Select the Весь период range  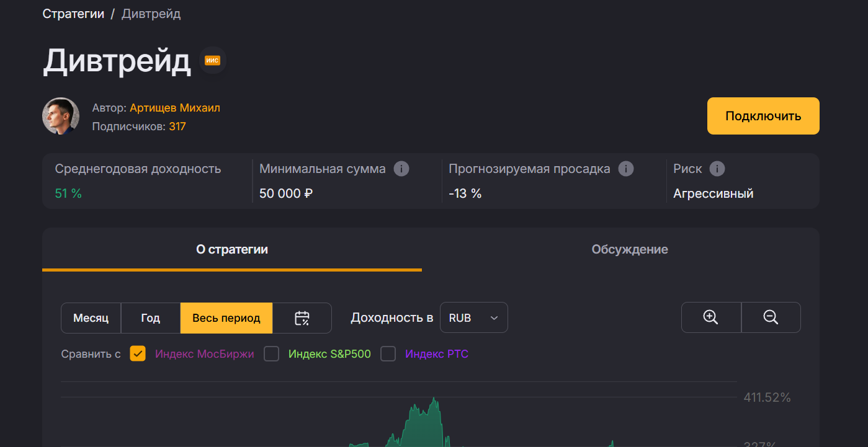(226, 318)
